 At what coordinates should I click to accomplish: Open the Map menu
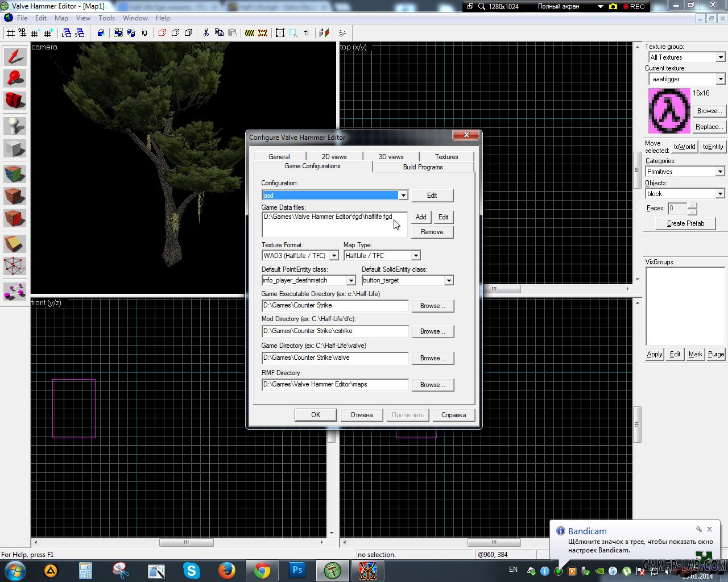61,18
